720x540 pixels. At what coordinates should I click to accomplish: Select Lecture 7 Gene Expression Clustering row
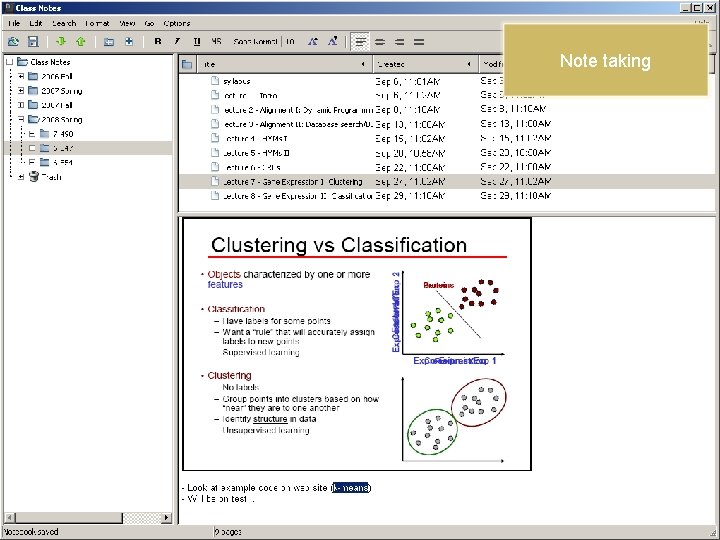[x=446, y=181]
